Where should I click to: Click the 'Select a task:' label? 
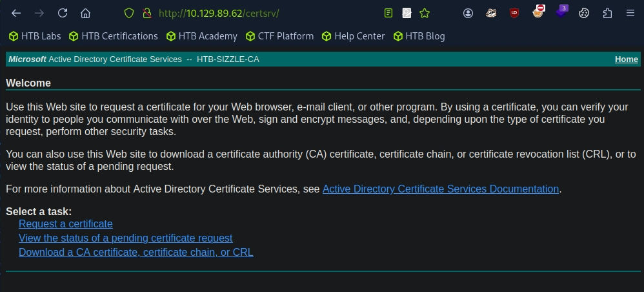39,211
